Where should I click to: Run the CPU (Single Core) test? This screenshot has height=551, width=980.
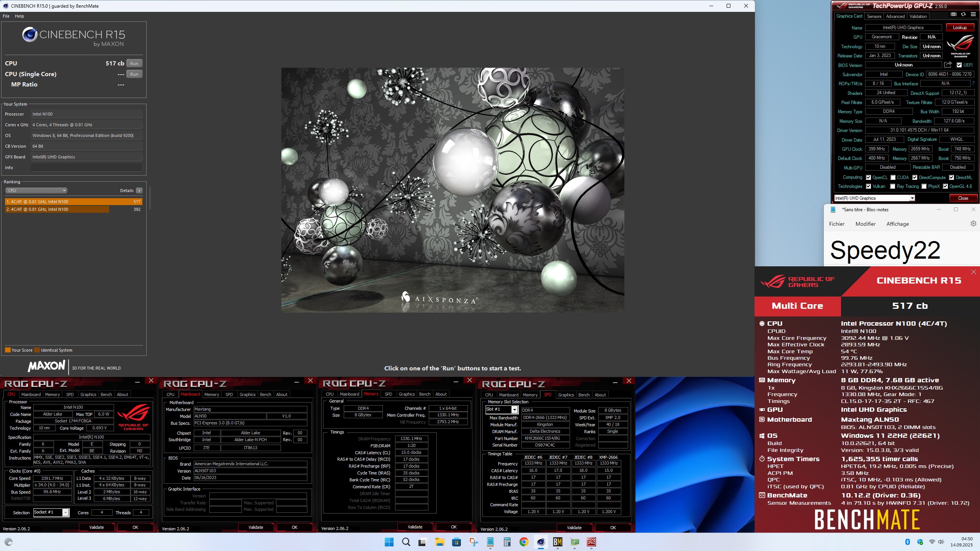(134, 74)
